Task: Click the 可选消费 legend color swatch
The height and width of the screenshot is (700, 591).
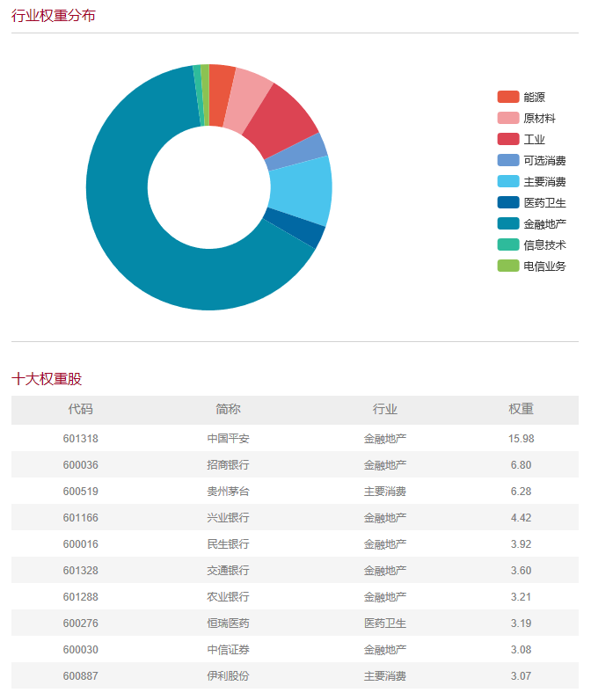Action: [x=508, y=160]
